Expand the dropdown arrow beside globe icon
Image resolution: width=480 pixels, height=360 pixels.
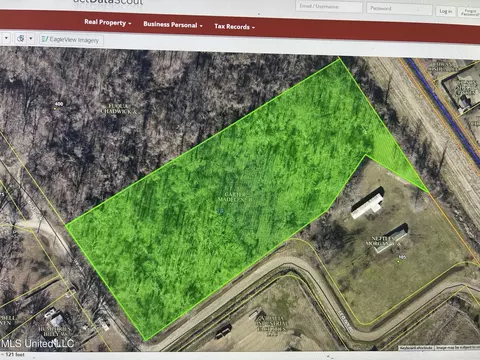tap(31, 39)
